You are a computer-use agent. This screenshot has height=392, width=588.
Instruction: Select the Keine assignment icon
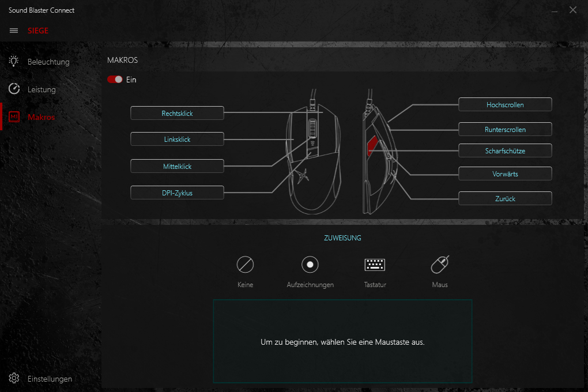coord(245,265)
